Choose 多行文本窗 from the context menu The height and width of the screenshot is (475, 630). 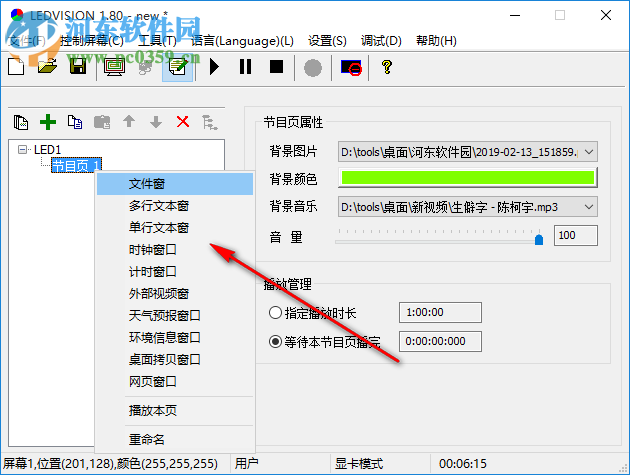[175, 206]
